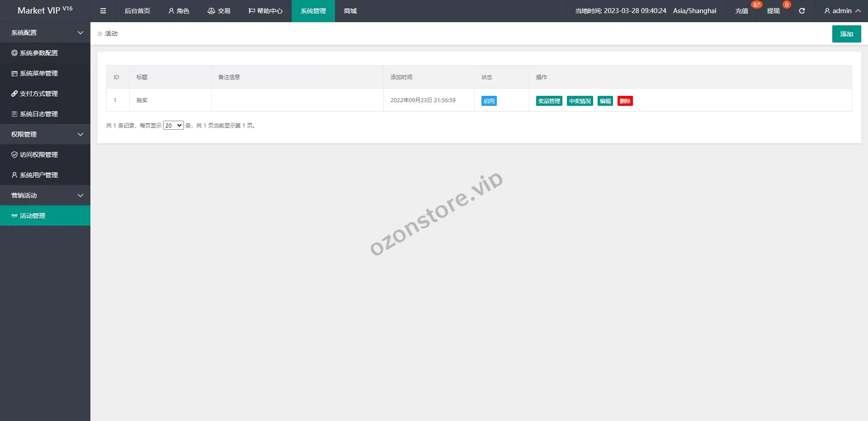Collapse the 营销活动 sidebar section
The width and height of the screenshot is (868, 421).
[x=45, y=195]
